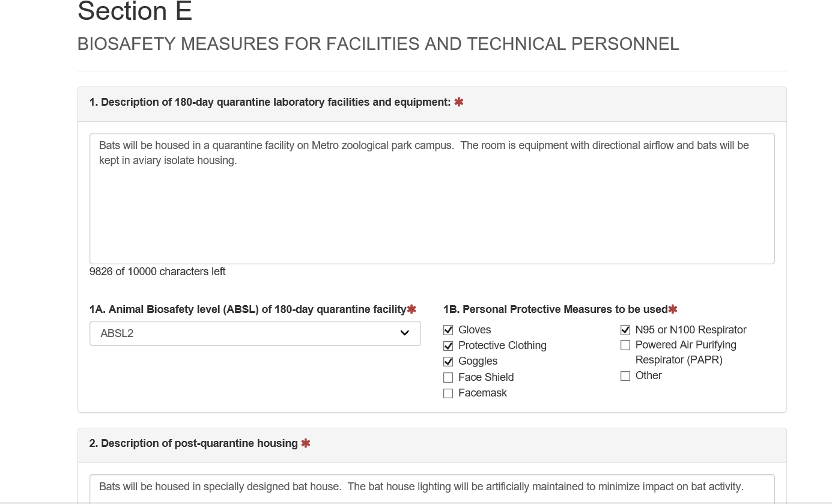Click the Section E heading

(135, 12)
